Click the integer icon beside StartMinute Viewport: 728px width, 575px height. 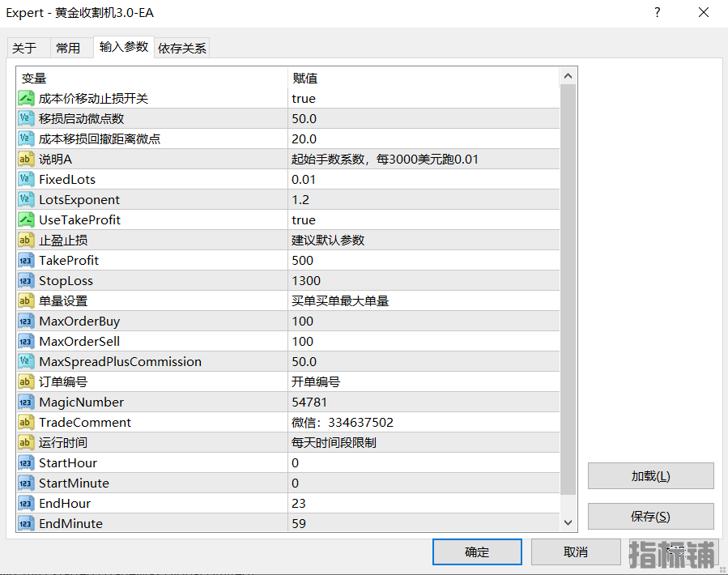pos(26,483)
